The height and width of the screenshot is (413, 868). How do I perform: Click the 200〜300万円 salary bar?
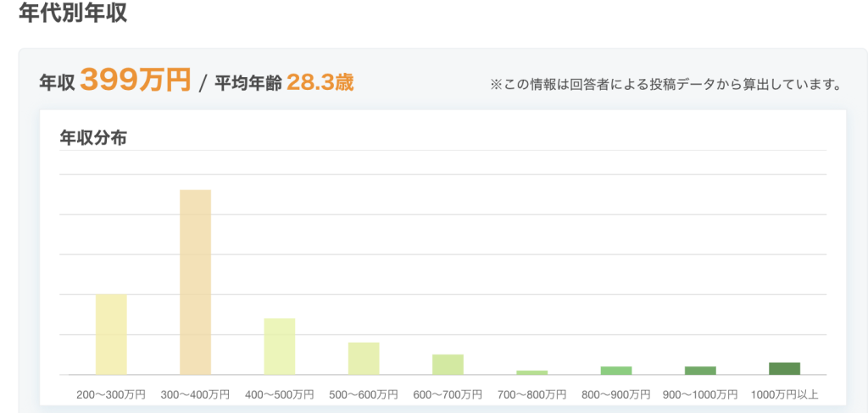[111, 334]
